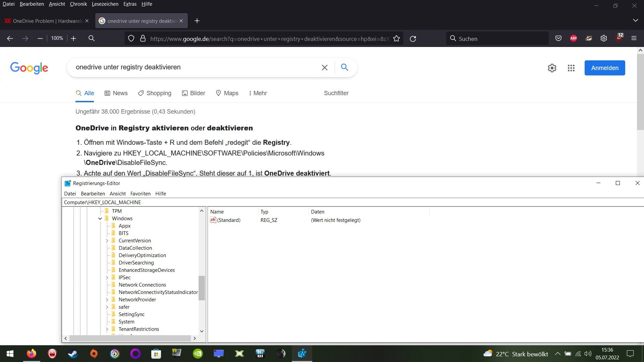List all tabs with the chevron
This screenshot has height=362, width=644.
635,21
